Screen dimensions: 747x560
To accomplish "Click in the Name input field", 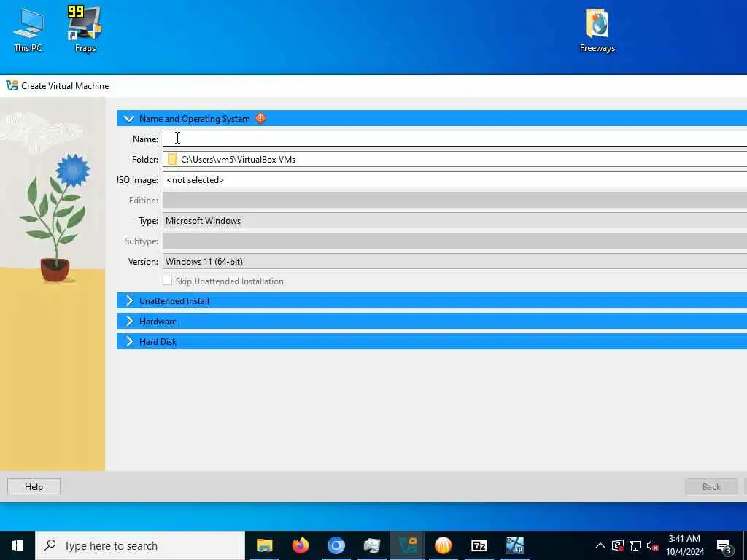I will (455, 139).
